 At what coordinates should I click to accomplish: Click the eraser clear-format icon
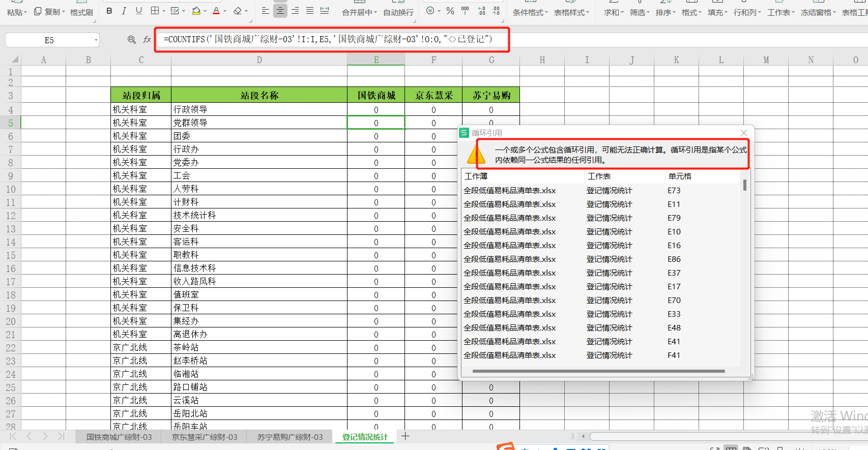tap(237, 11)
